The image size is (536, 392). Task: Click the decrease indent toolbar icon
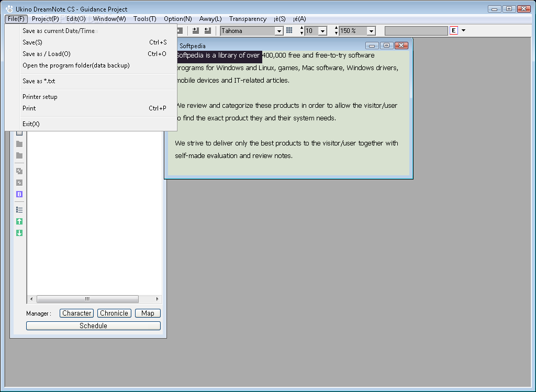click(207, 31)
